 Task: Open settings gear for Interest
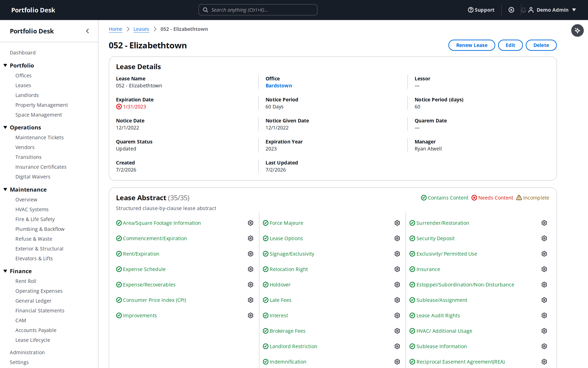397,315
